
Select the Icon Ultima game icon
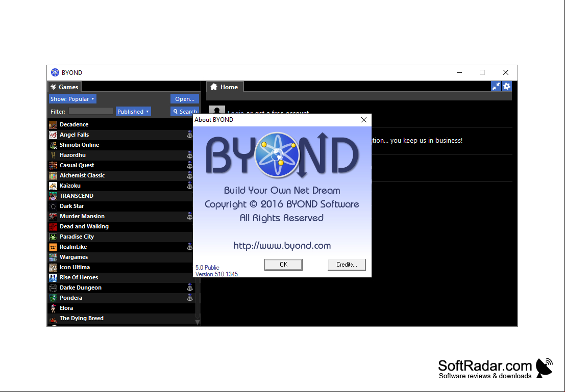tap(53, 268)
